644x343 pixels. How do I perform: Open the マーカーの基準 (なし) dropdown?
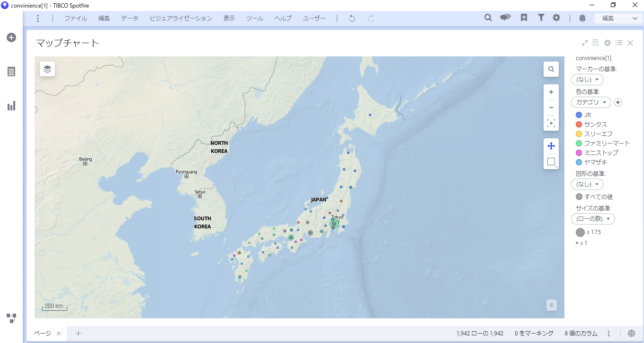(x=588, y=80)
